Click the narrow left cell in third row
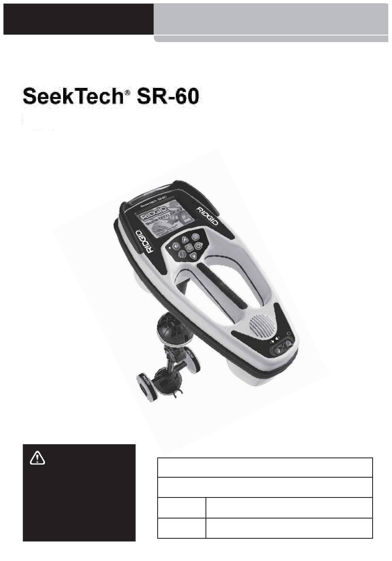Image resolution: width=392 pixels, height=561 pixels. pos(182,507)
